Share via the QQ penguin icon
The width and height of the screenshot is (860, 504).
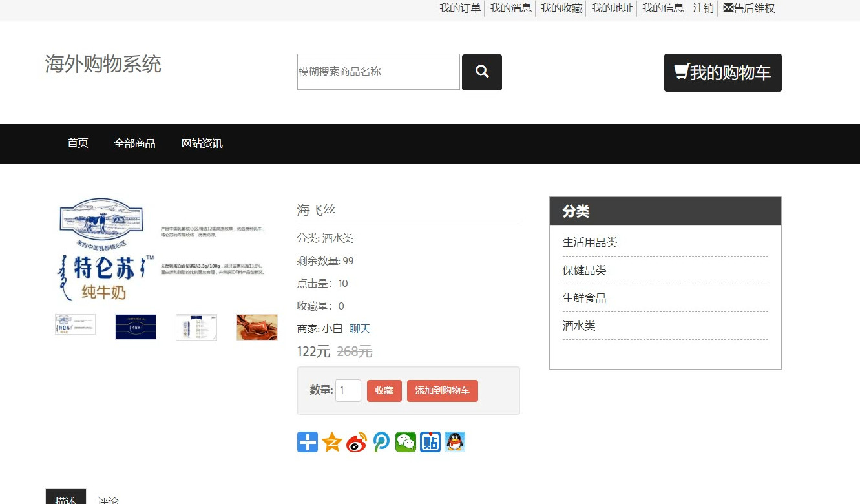tap(455, 442)
